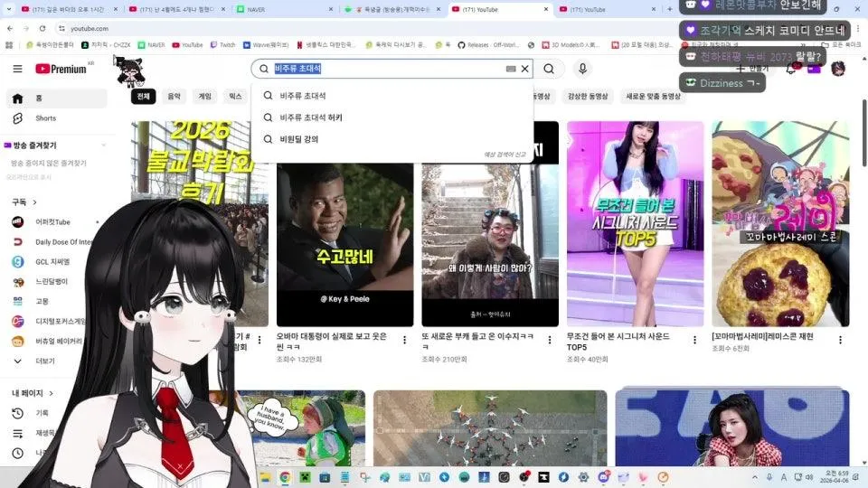The image size is (868, 488).
Task: Click the page vertical scrollbar
Action: [864, 133]
